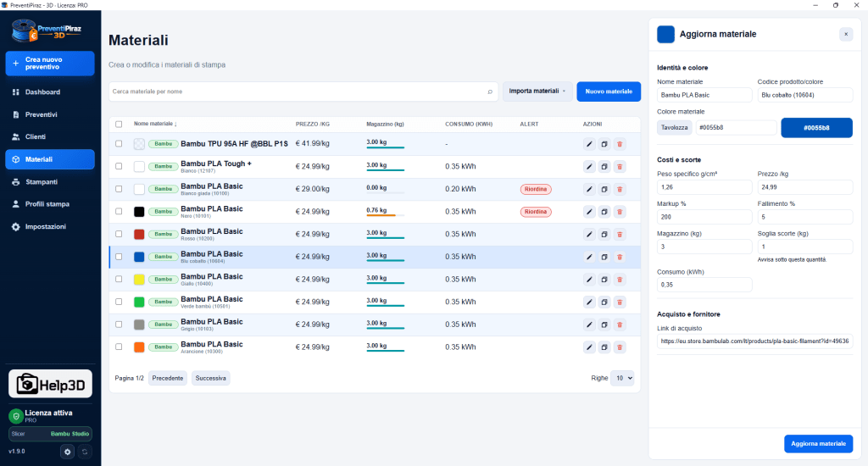Click the #0055b8 blue color preview
This screenshot has width=868, height=466.
(x=816, y=128)
